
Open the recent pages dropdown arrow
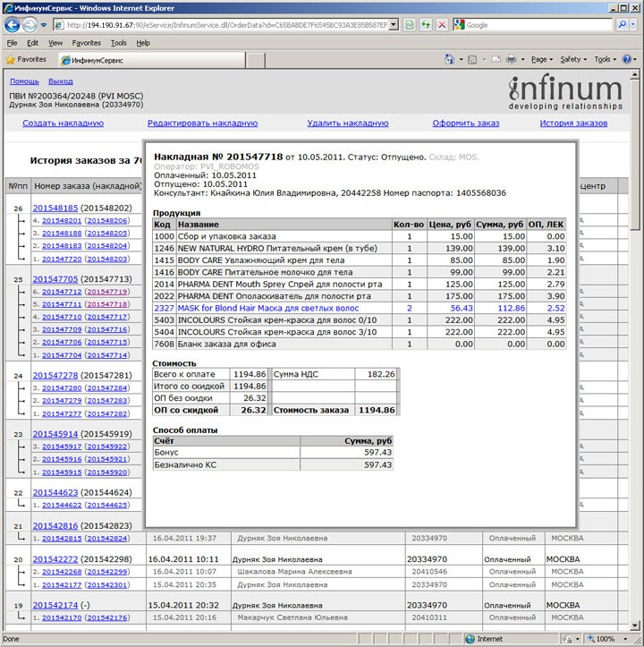[x=44, y=25]
